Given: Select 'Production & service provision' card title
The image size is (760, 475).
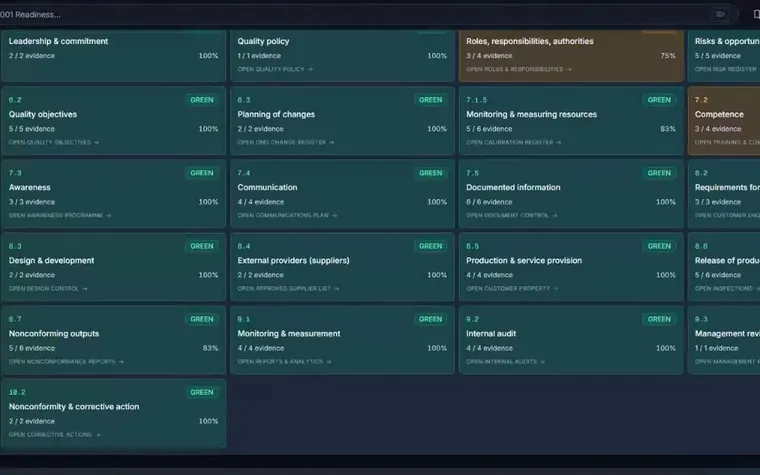Looking at the screenshot, I should [x=523, y=261].
